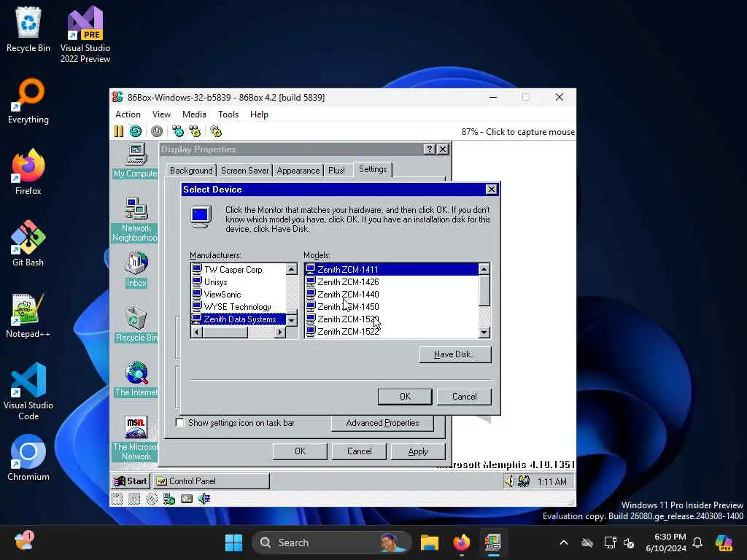Open the Tools menu in 86Box
The width and height of the screenshot is (747, 560).
tap(228, 114)
